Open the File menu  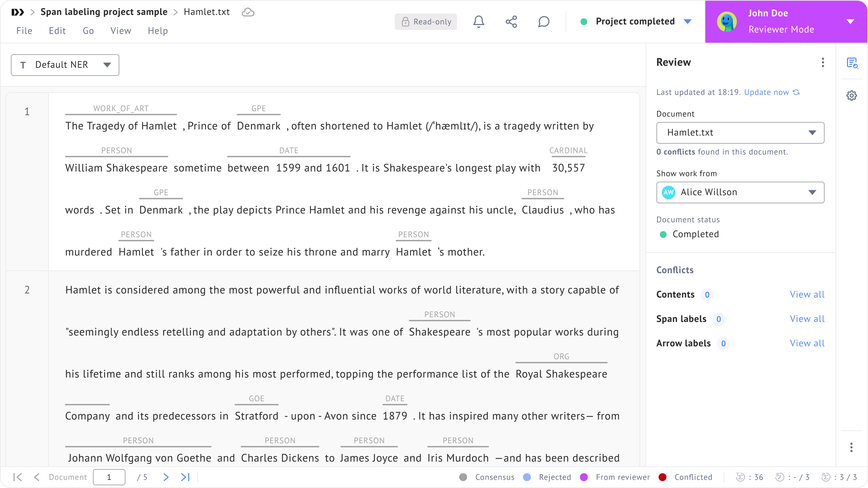pyautogui.click(x=24, y=31)
